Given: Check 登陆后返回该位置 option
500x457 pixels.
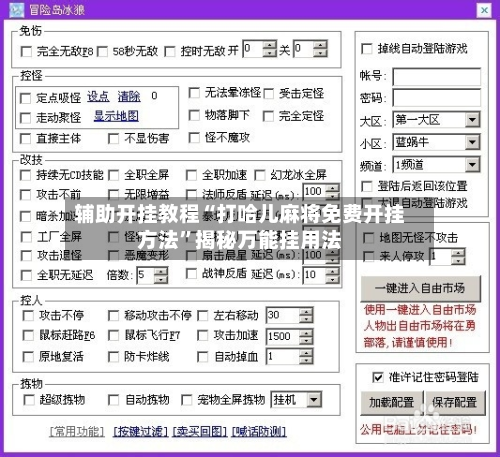Looking at the screenshot, I should coord(367,186).
